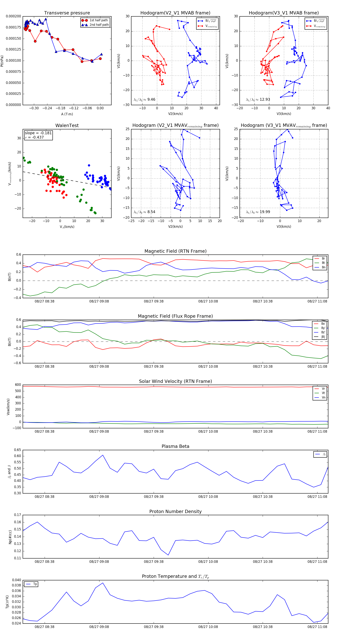
Task: Click the WalenTest "V_remaining(km/s)" y-axis label
Action: [x=10, y=173]
